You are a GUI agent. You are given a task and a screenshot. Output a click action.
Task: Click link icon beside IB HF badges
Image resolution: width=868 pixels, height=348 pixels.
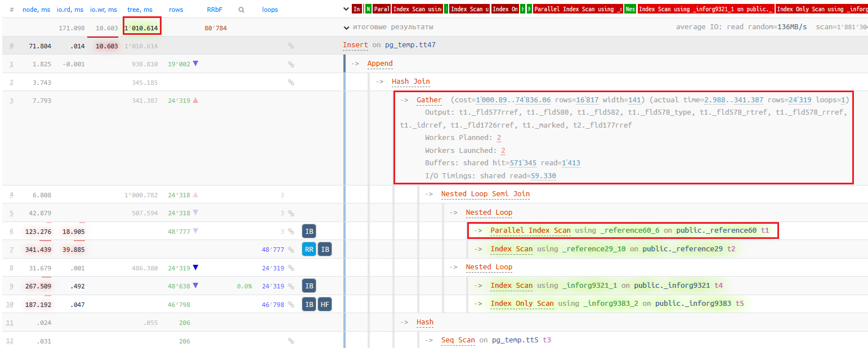(291, 304)
